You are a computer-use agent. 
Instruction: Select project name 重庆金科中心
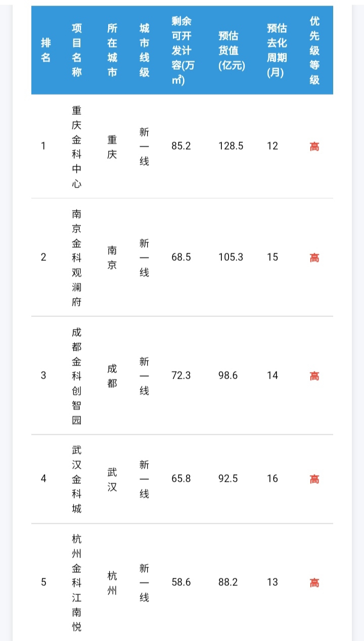click(76, 147)
